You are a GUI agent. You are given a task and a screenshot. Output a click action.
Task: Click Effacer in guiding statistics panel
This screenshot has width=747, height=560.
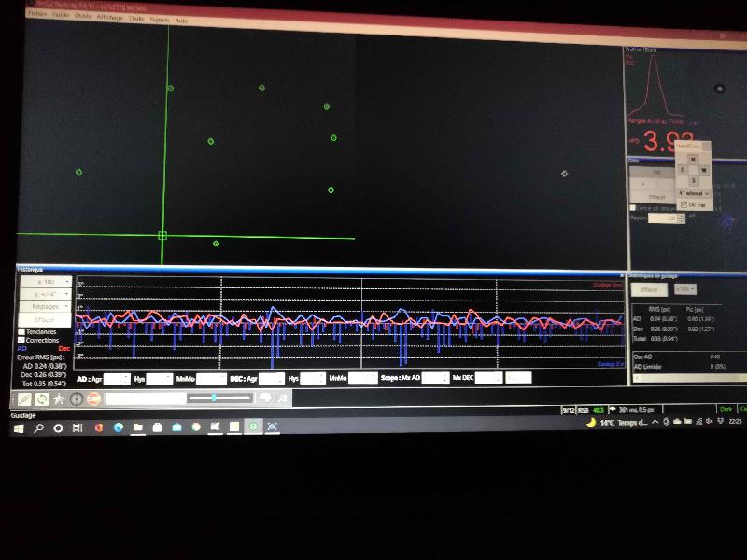tap(649, 289)
